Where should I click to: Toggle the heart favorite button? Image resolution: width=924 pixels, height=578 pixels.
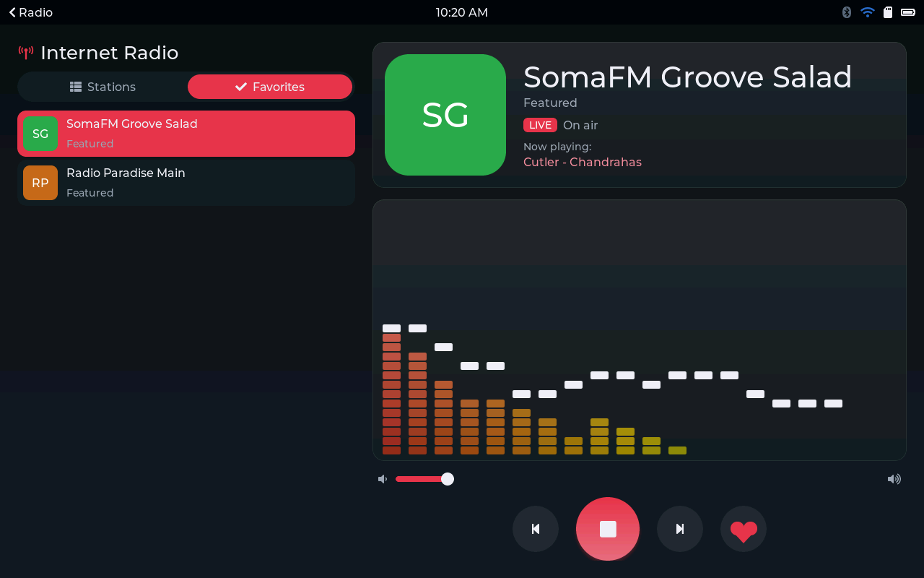pyautogui.click(x=744, y=529)
